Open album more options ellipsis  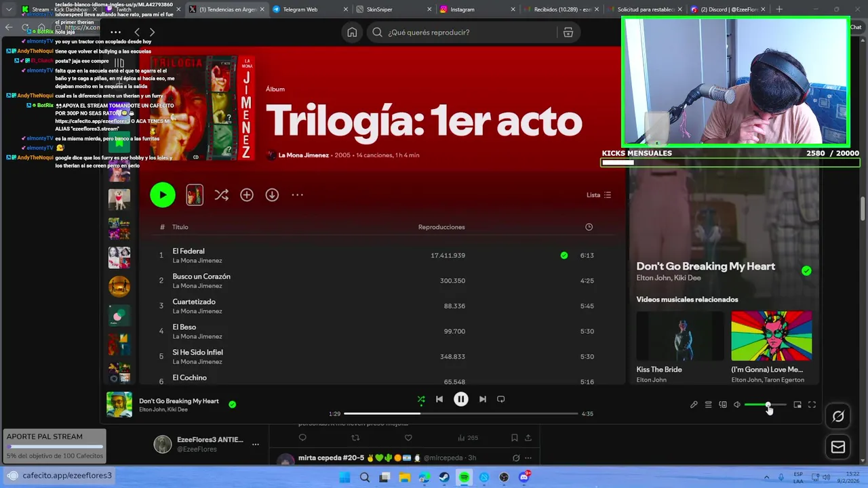[x=297, y=195]
